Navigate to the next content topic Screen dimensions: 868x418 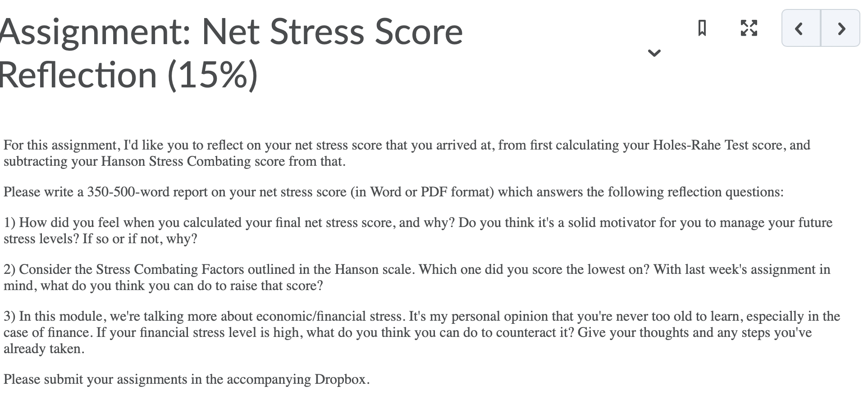[x=841, y=29]
